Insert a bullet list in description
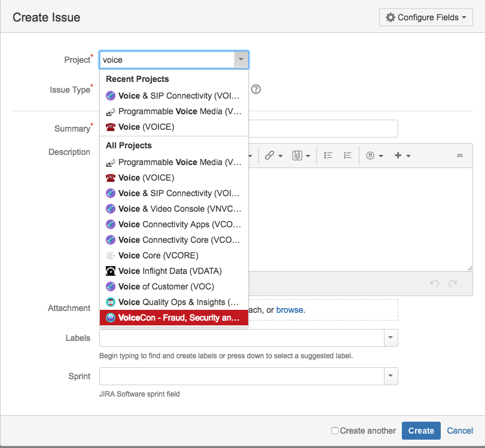 (x=328, y=156)
